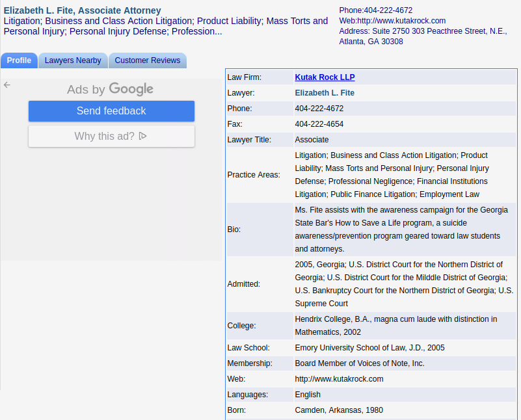Viewport: 521px width, 420px height.
Task: Click the Send feedback button
Action: click(x=111, y=111)
